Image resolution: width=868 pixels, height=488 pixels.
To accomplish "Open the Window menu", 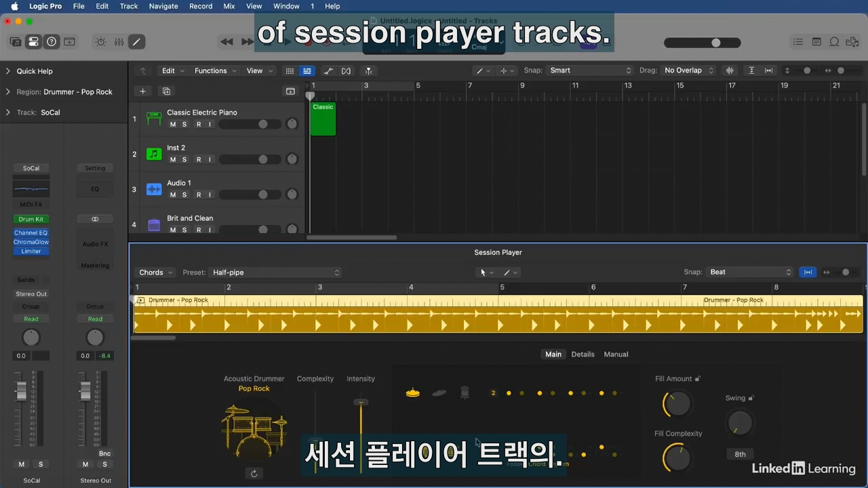I will 286,6.
